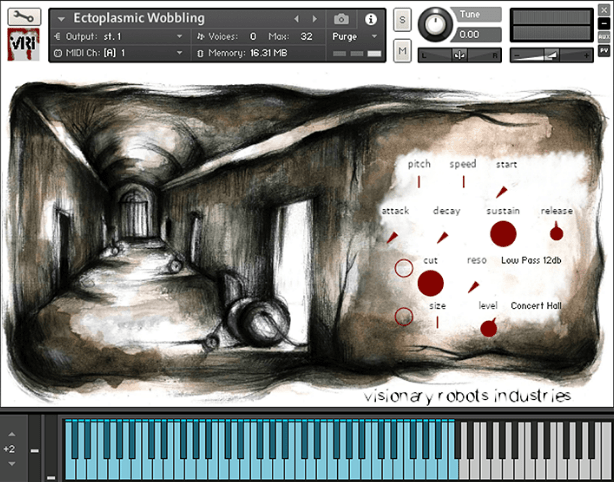Screen dimensions: 614x482
Task: Go to previous instrument with left arrow
Action: pyautogui.click(x=296, y=19)
